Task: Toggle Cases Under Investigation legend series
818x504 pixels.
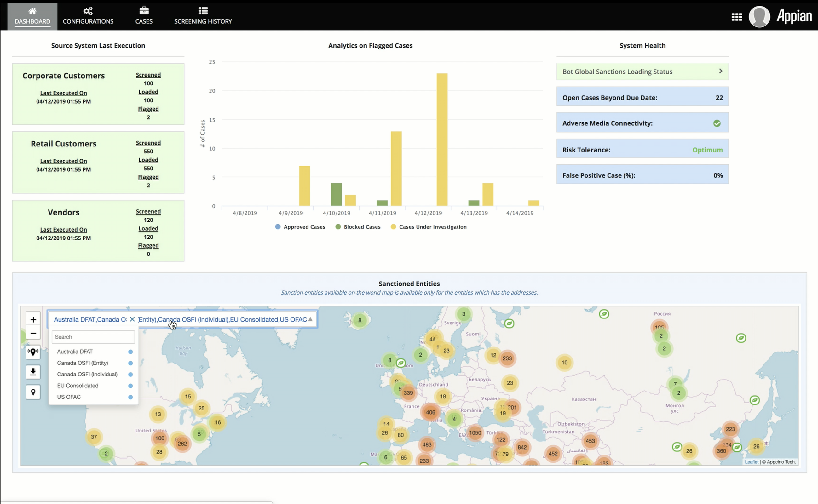Action: tap(432, 227)
